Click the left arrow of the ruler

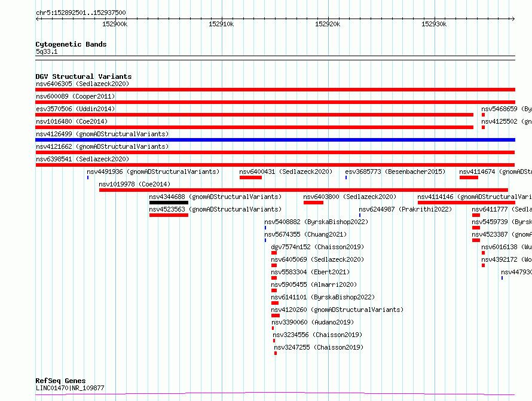coord(38,19)
